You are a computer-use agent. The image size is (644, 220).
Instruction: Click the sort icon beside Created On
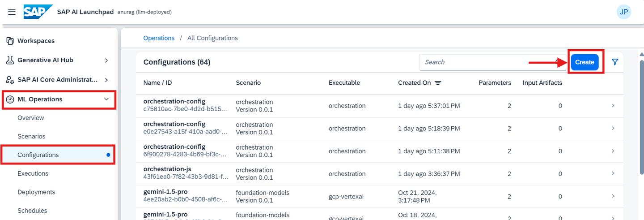438,83
